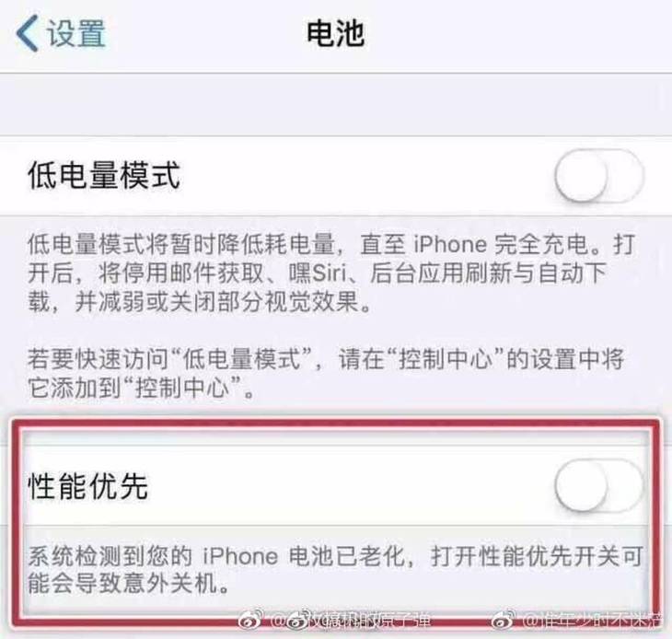Click the leftmost Weibo logo watermark

[x=249, y=621]
